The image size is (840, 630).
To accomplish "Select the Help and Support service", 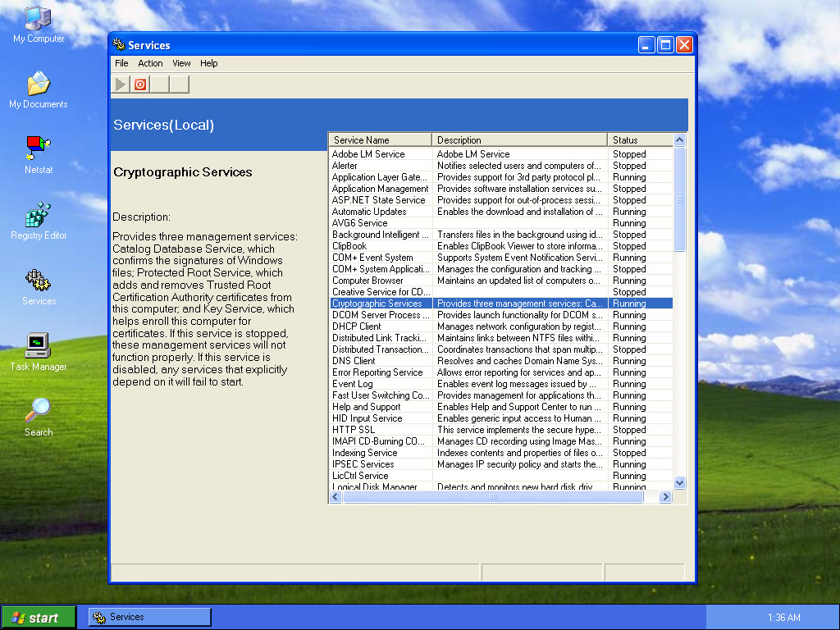I will click(501, 407).
